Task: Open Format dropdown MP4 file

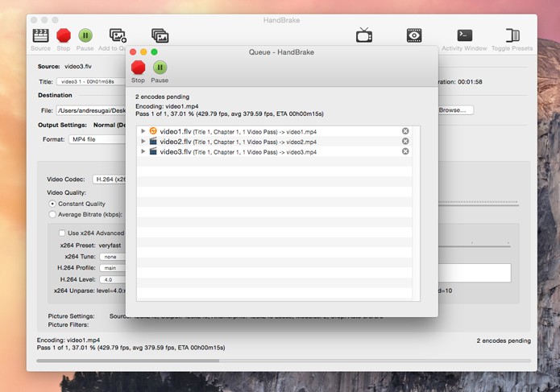Action: [x=97, y=139]
